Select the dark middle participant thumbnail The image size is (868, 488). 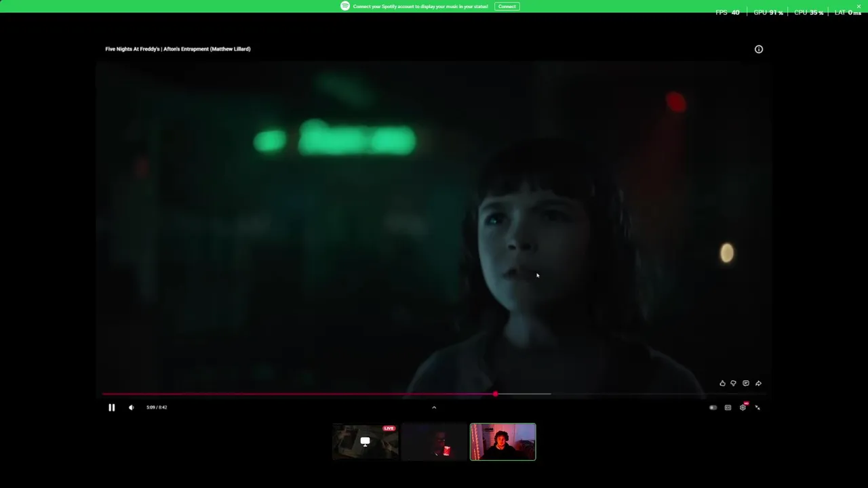(434, 442)
